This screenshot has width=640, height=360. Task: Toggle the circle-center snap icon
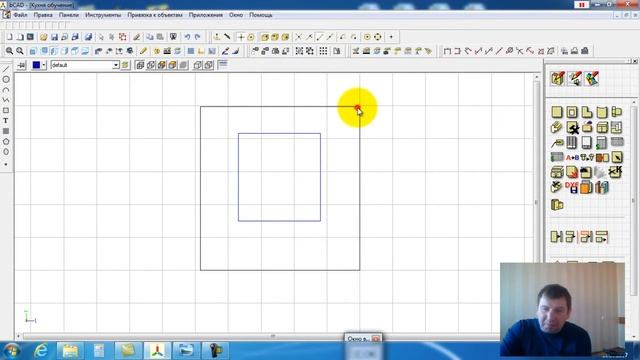[x=251, y=37]
